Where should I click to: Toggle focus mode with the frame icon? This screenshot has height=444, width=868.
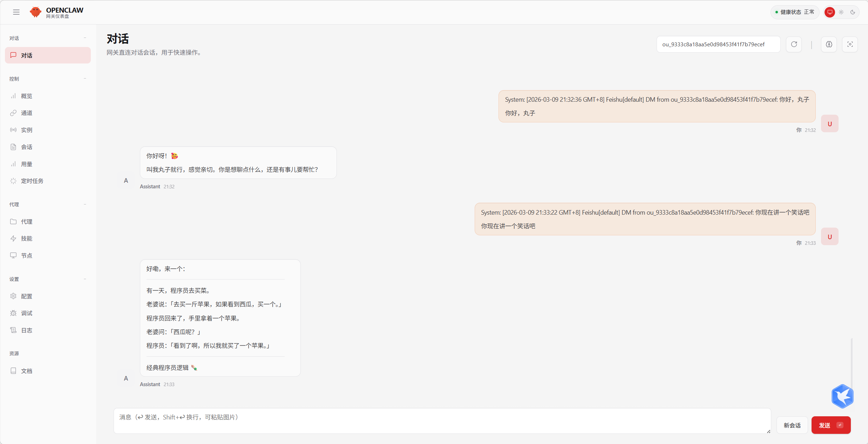pos(850,44)
